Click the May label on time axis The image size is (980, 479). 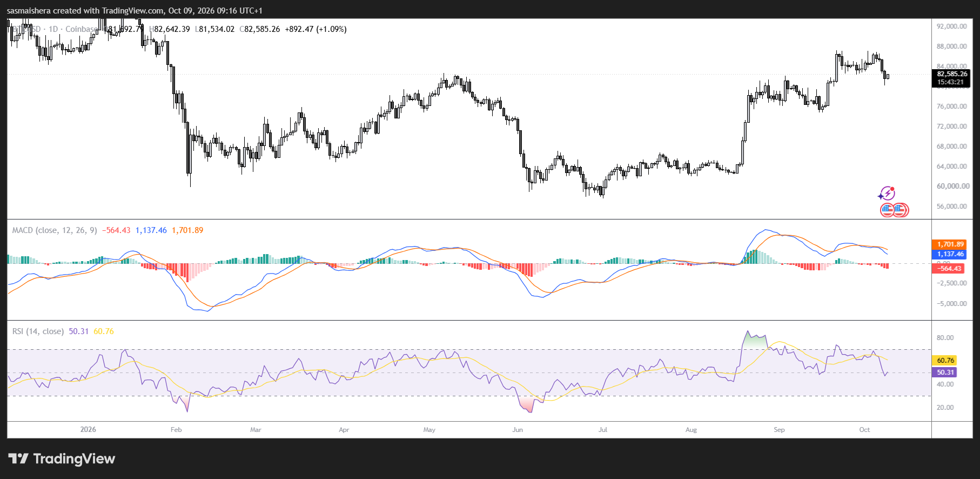pyautogui.click(x=429, y=430)
